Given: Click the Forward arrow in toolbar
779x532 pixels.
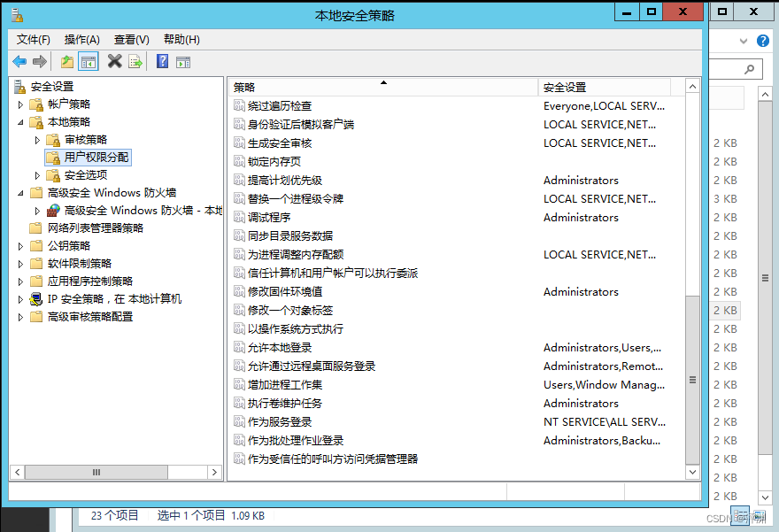Looking at the screenshot, I should click(x=40, y=61).
